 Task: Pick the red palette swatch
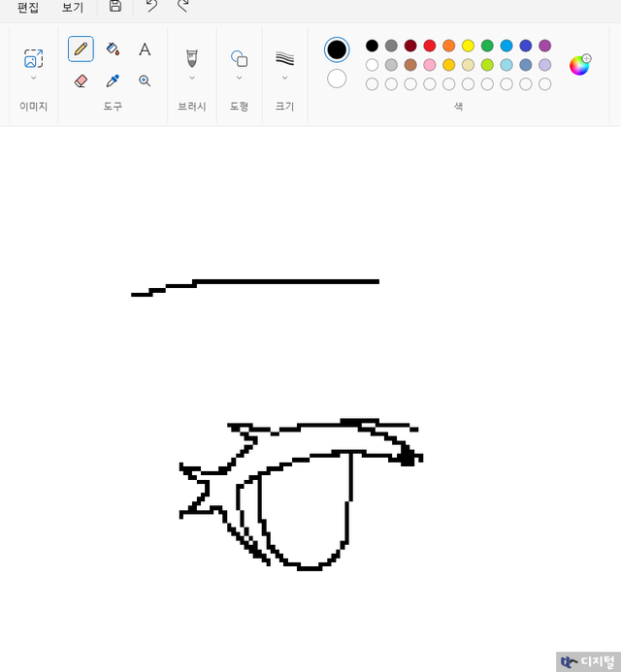(x=429, y=46)
